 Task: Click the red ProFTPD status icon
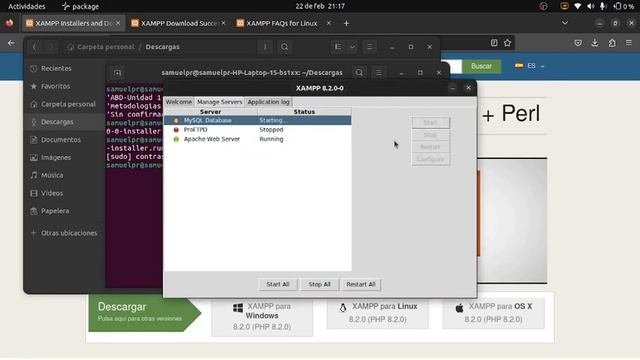click(x=176, y=130)
